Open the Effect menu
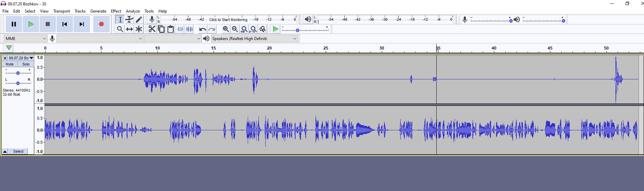Screen dimensions: 644x191 [x=116, y=11]
